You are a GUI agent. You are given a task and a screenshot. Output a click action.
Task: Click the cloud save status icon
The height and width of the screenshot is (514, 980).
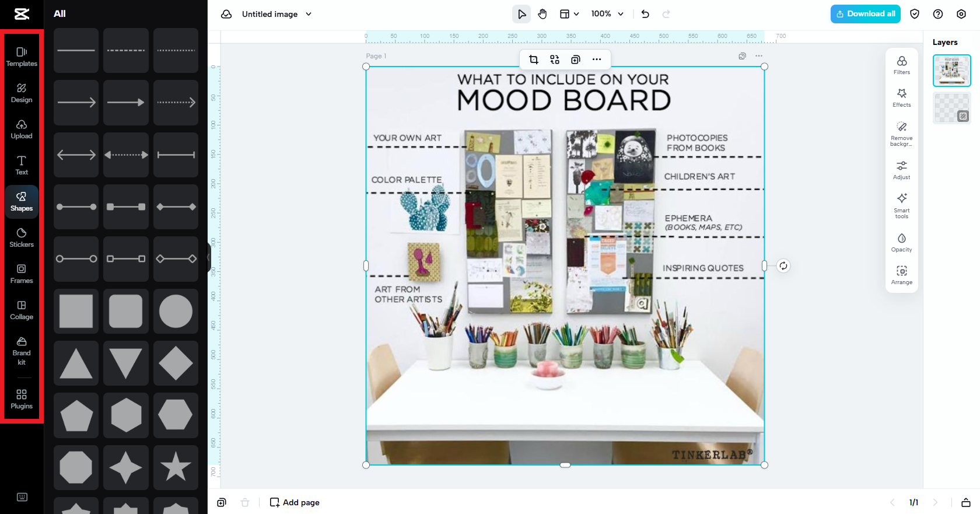226,14
